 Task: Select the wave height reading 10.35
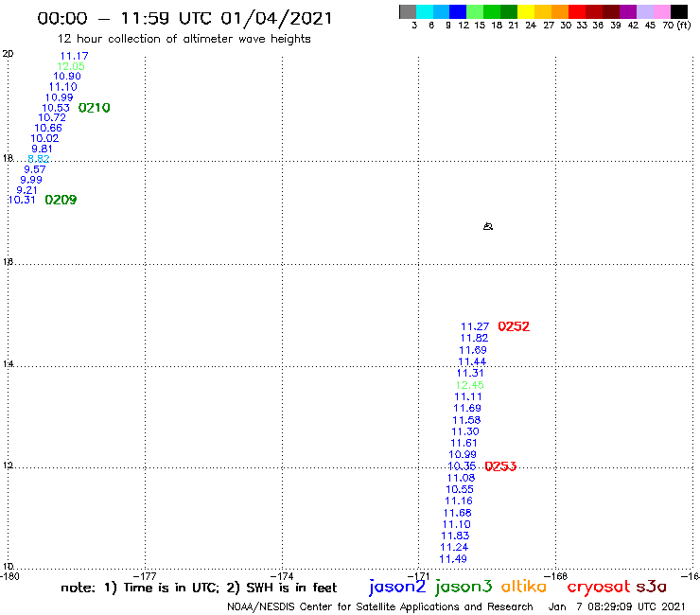pyautogui.click(x=462, y=466)
